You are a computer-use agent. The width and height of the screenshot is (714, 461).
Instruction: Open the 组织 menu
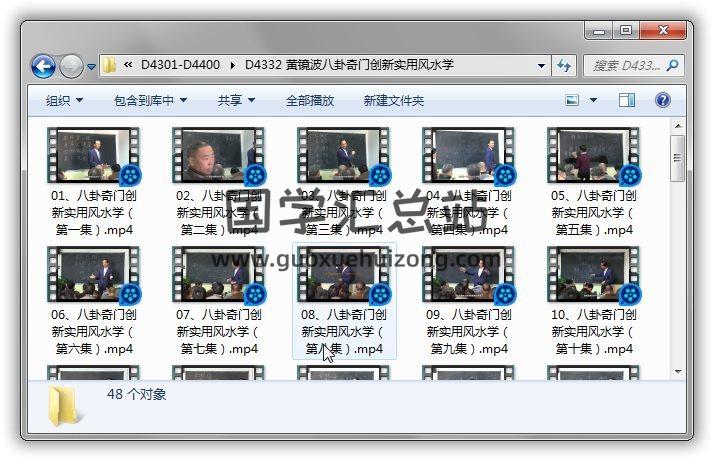[64, 100]
